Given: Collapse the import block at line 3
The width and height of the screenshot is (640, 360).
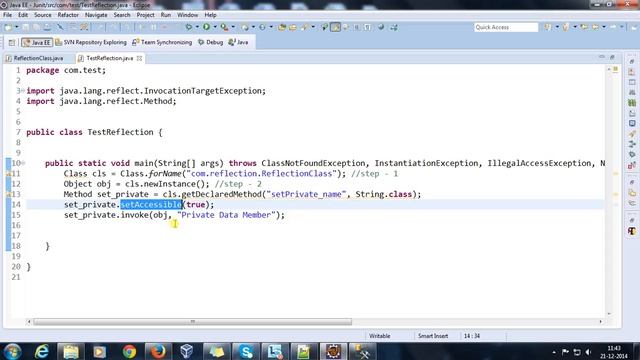Looking at the screenshot, I should click(x=23, y=91).
